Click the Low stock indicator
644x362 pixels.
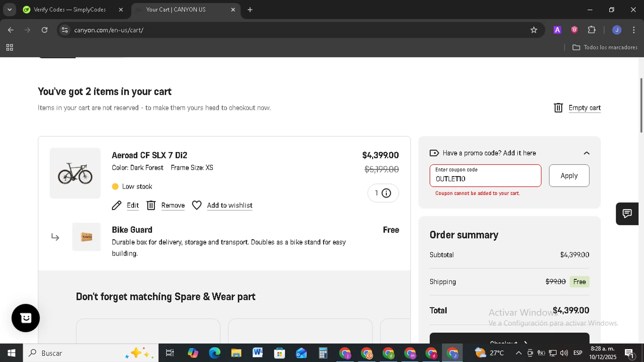(x=132, y=186)
